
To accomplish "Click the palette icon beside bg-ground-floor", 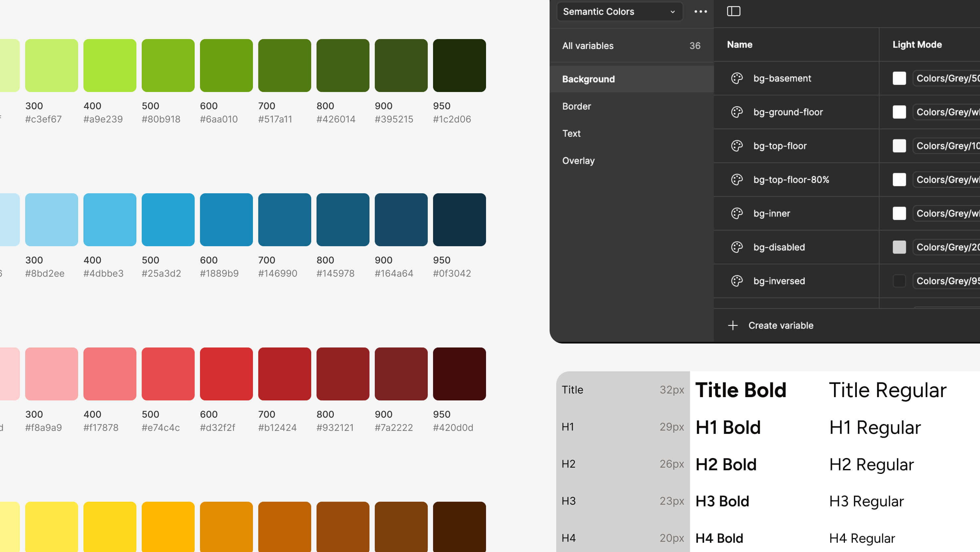I will pos(737,112).
